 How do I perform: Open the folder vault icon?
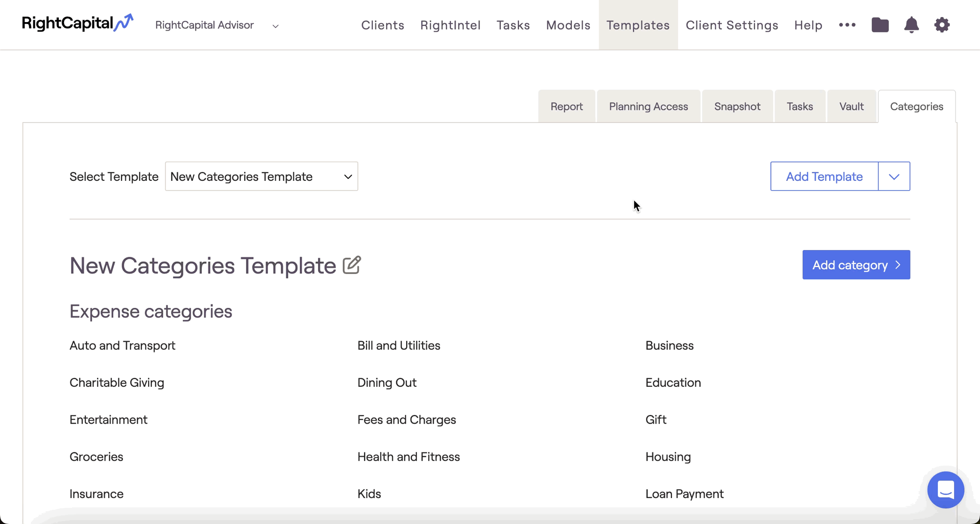[880, 25]
